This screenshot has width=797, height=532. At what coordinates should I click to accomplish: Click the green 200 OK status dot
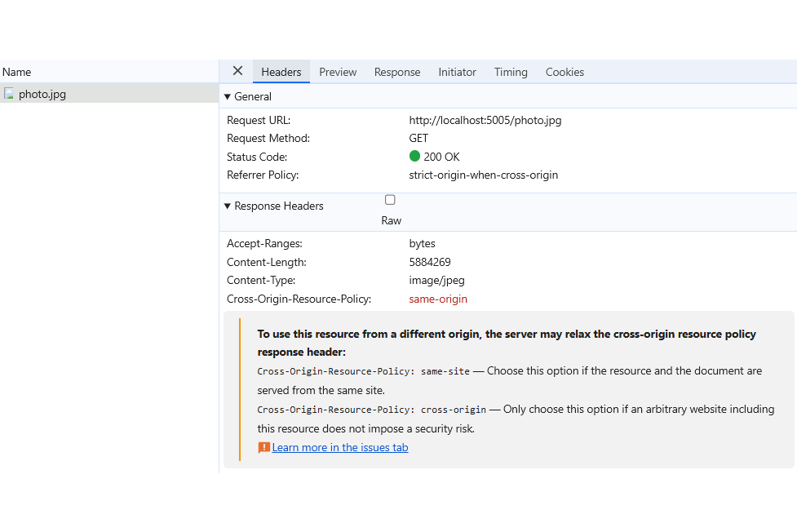pyautogui.click(x=414, y=157)
